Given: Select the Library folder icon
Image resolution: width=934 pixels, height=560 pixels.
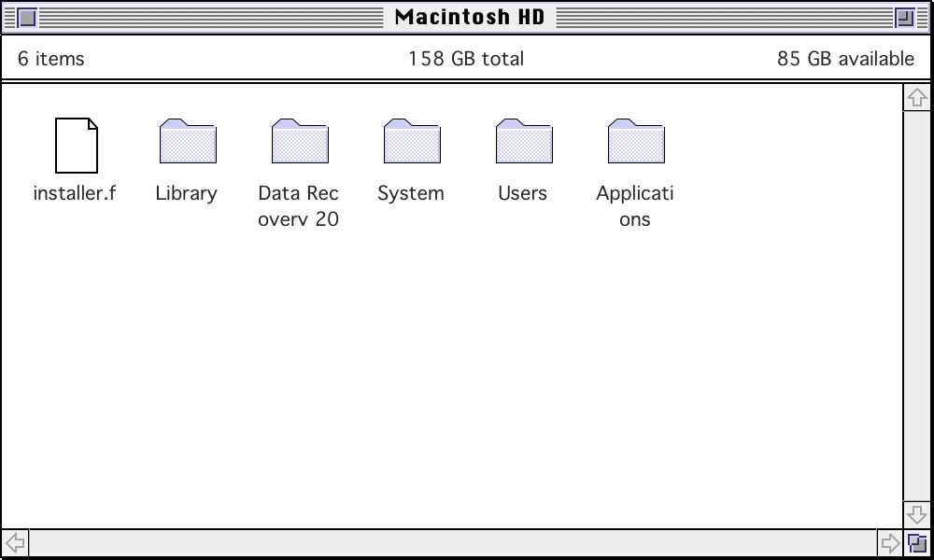Looking at the screenshot, I should tap(188, 141).
